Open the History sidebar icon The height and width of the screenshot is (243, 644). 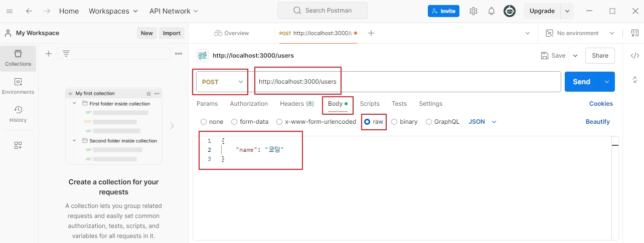[x=18, y=114]
